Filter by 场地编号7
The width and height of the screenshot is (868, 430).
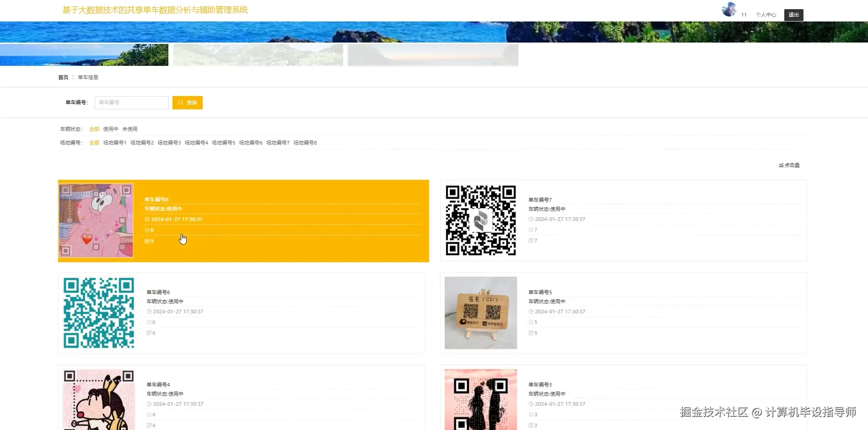(278, 143)
